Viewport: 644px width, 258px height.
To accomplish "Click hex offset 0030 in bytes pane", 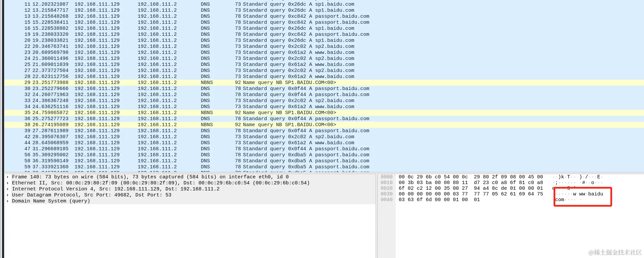I will (x=387, y=194).
